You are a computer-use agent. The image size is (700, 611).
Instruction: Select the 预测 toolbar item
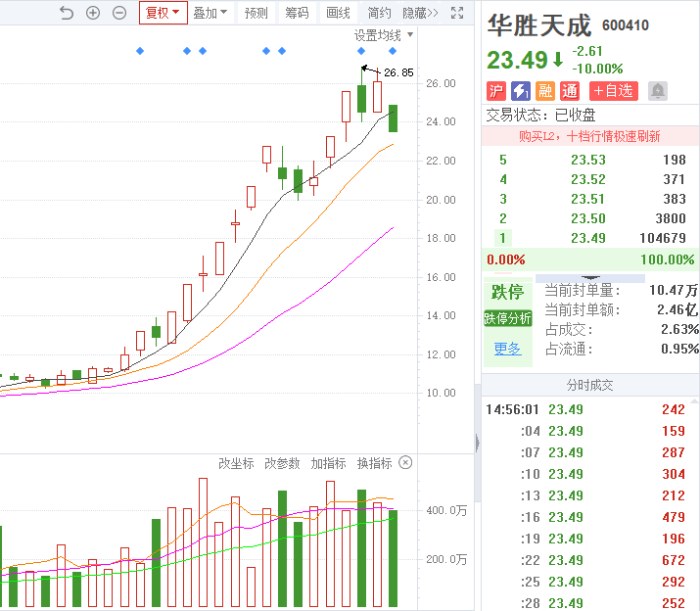coord(256,13)
